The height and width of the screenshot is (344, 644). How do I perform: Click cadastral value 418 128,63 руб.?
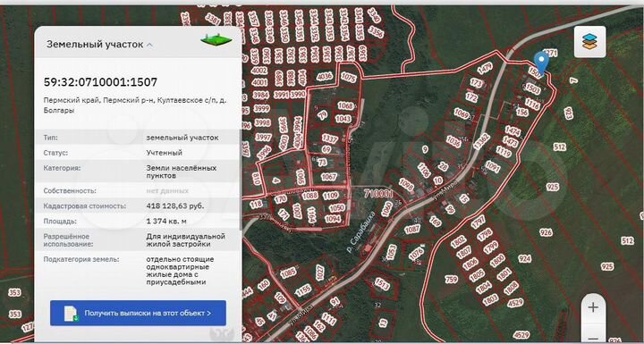click(x=175, y=206)
